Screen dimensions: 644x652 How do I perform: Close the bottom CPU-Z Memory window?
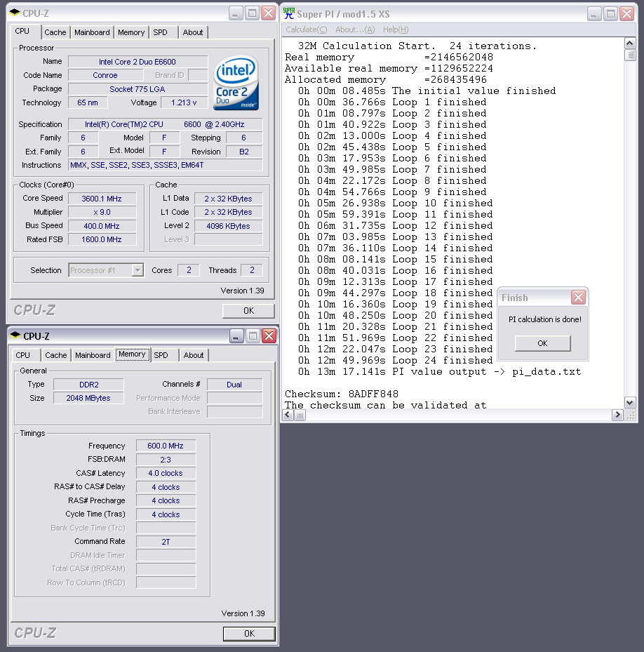[x=269, y=336]
